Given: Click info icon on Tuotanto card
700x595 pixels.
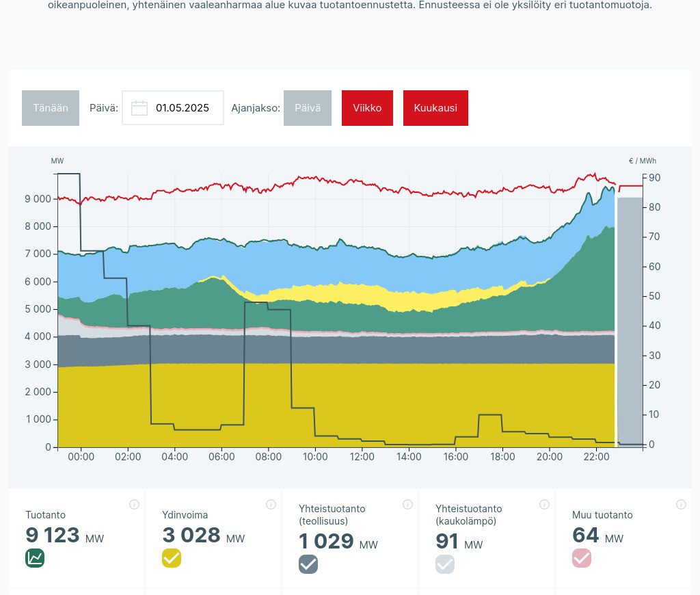Looking at the screenshot, I should click(x=134, y=505).
